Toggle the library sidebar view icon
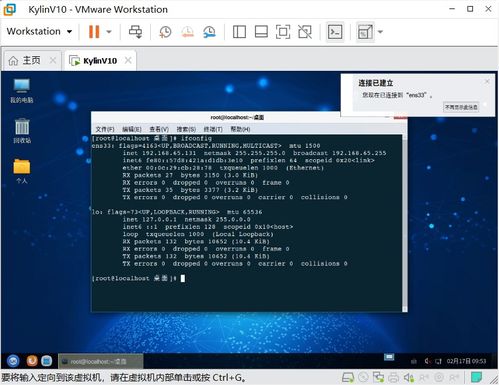The width and height of the screenshot is (499, 385). click(239, 32)
